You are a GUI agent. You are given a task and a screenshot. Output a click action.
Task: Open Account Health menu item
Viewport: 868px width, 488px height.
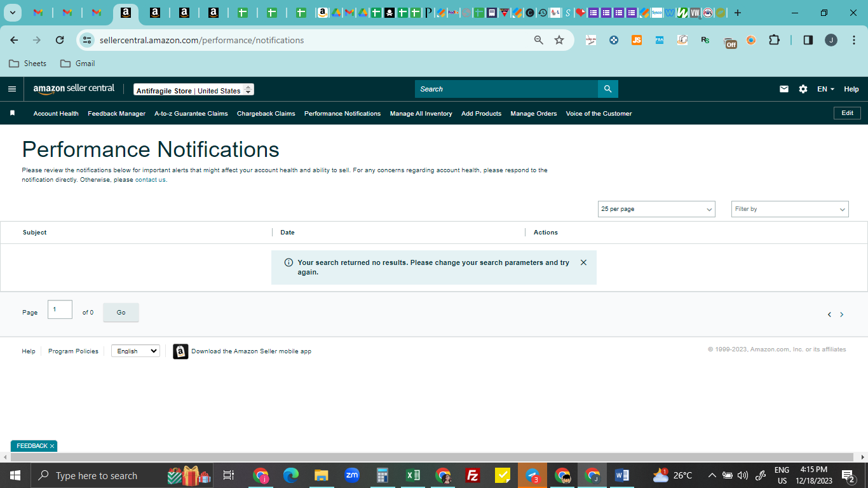(56, 114)
